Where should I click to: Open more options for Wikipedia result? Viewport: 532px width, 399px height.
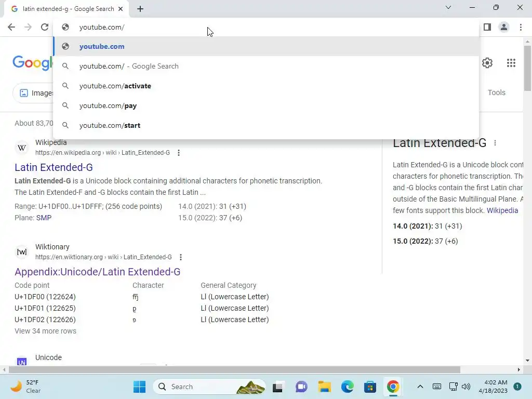pyautogui.click(x=179, y=153)
